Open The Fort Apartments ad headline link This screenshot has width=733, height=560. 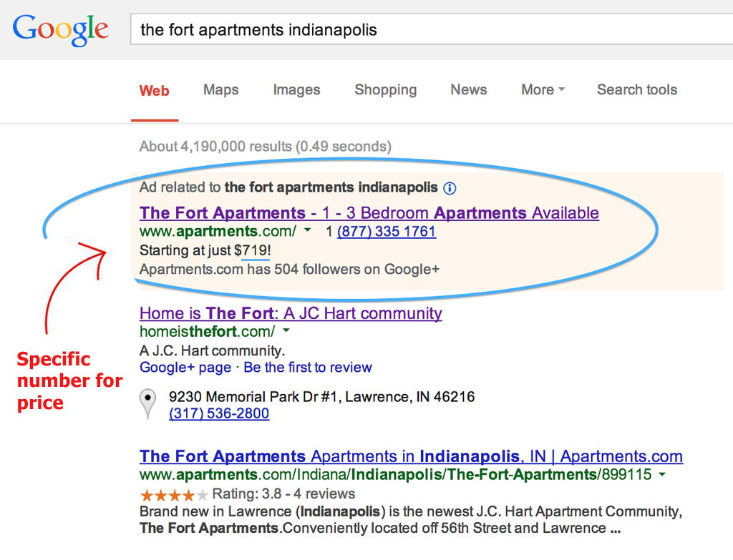click(369, 212)
